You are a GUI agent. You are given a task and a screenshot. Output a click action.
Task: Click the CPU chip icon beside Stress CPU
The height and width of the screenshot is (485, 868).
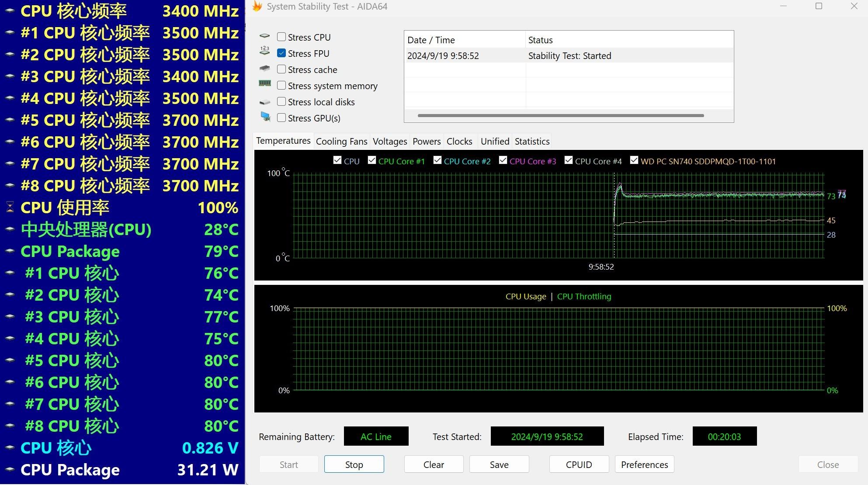[x=264, y=36]
